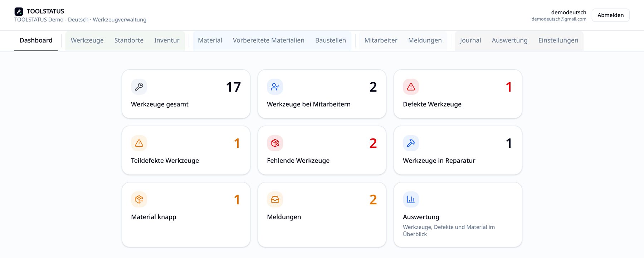Click the orange warning icon on Teildefekte Werkzeuge
Screen dimensions: 644x258
pyautogui.click(x=139, y=143)
